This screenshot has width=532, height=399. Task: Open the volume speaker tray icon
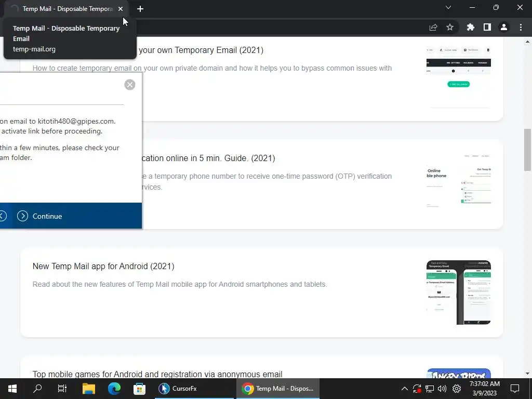pyautogui.click(x=442, y=389)
